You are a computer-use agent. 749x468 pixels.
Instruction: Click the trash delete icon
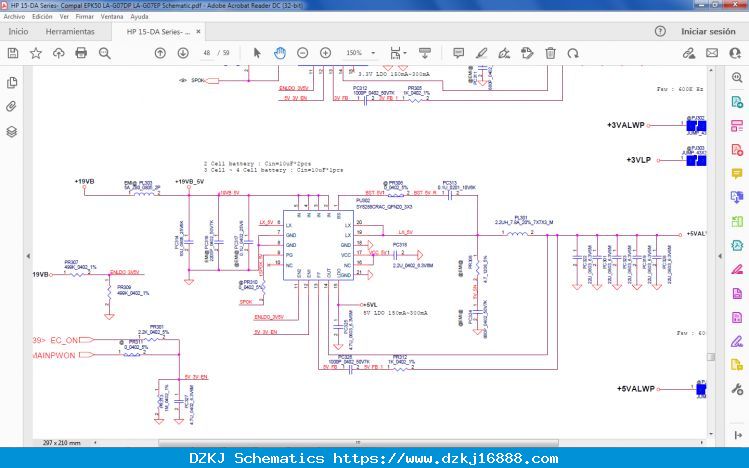click(550, 53)
